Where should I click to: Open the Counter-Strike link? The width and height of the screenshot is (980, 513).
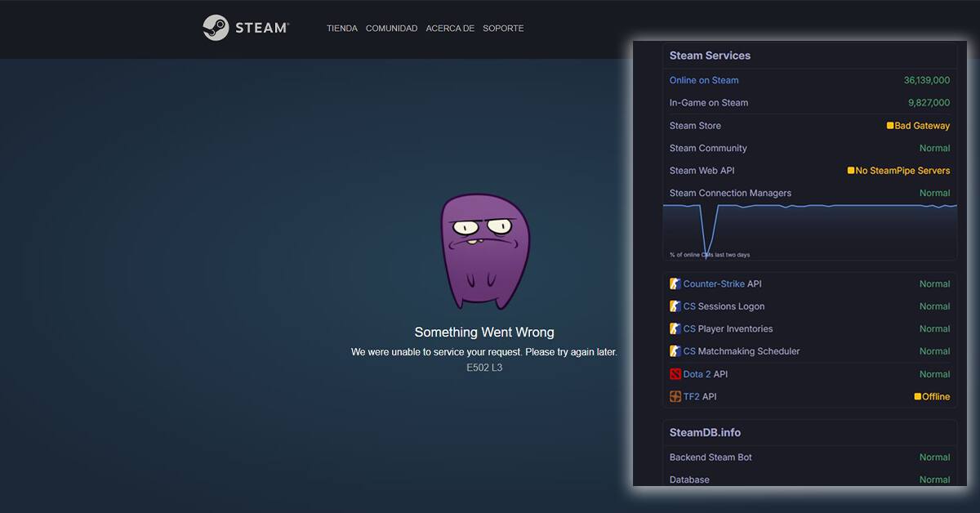click(714, 284)
